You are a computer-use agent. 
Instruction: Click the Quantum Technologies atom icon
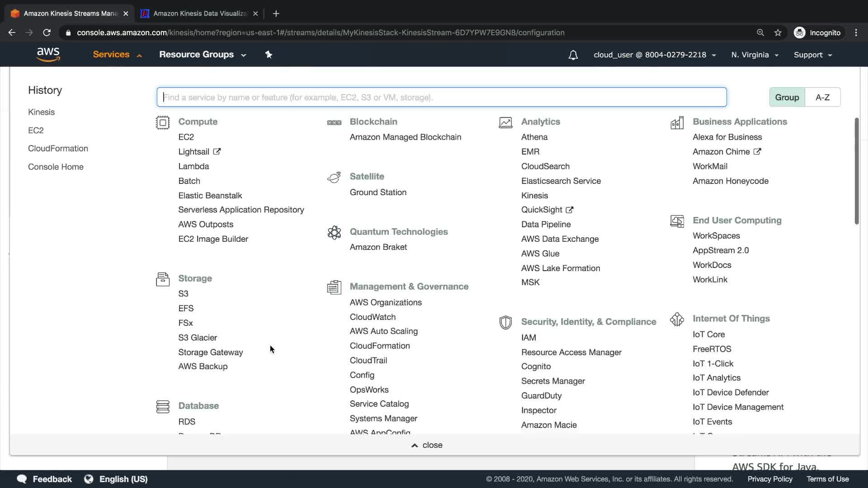click(334, 233)
